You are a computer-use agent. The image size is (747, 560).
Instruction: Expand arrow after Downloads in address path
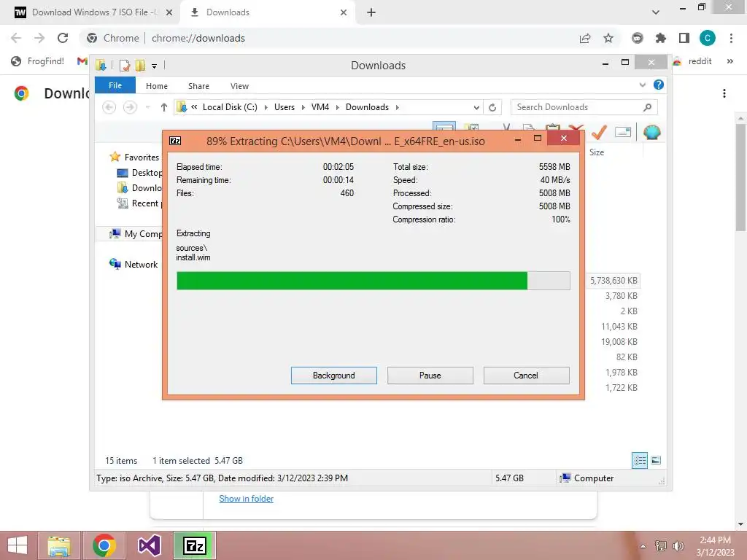pos(397,107)
